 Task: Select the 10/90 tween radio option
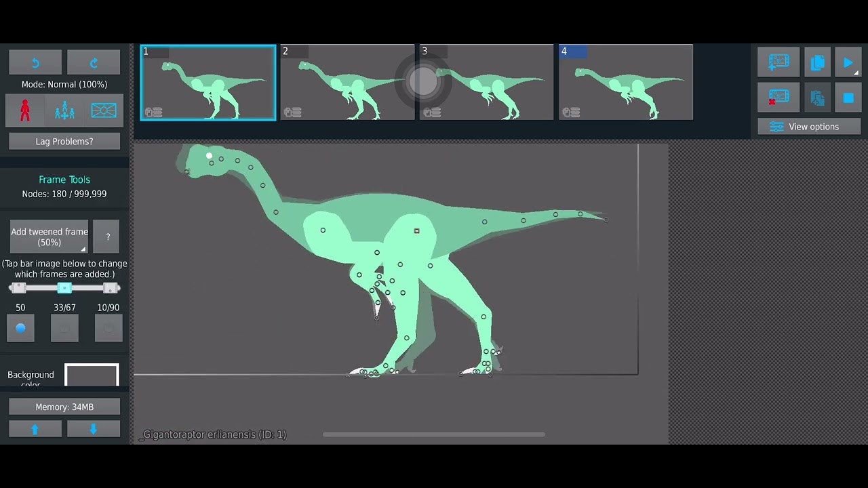(108, 328)
